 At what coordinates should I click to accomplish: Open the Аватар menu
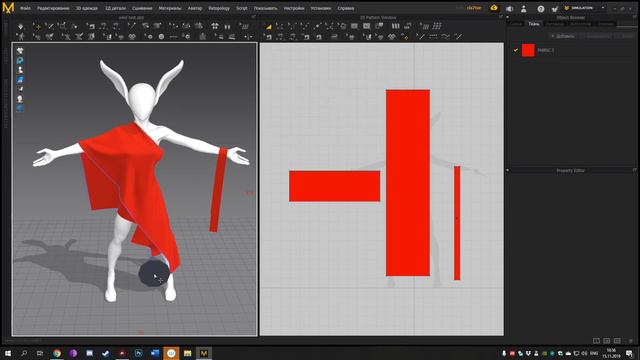195,8
